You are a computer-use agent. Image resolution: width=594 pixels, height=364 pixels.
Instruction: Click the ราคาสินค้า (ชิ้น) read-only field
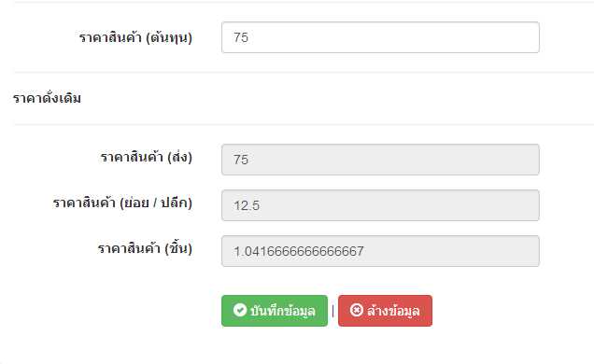[x=380, y=251]
